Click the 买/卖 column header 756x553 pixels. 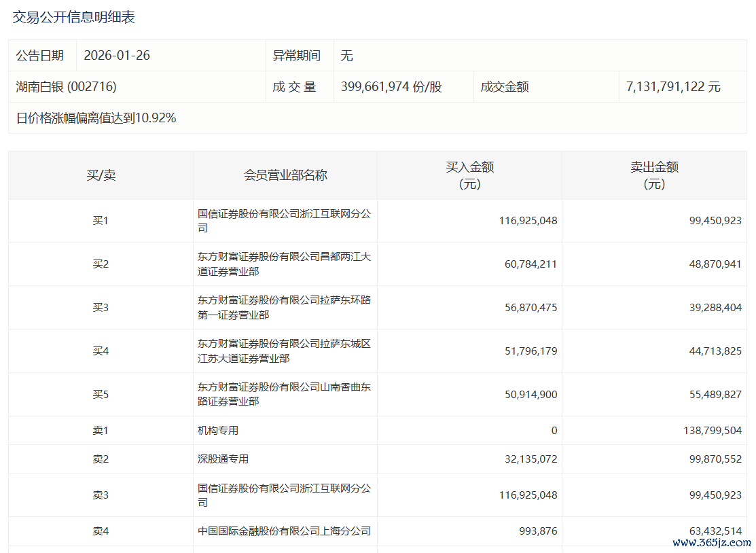[101, 175]
